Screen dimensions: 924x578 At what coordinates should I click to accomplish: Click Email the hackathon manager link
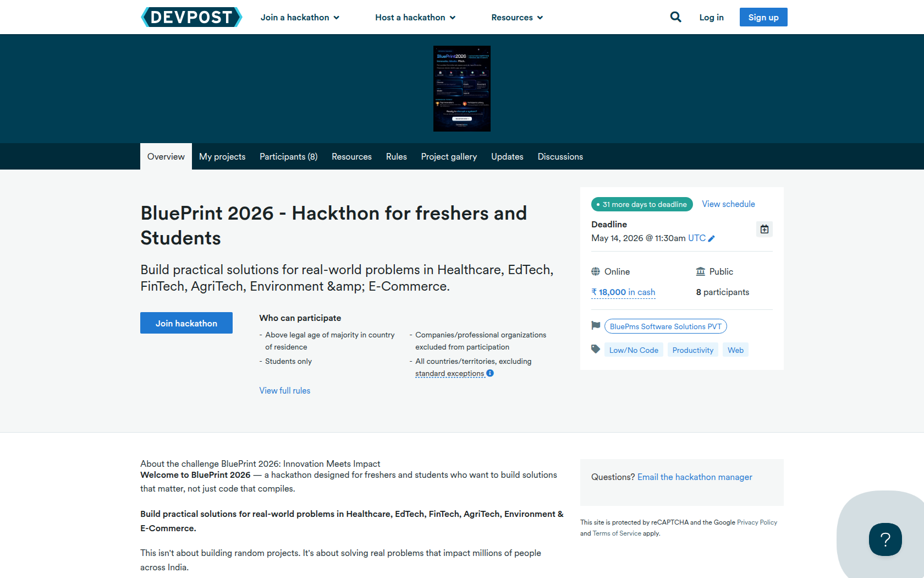point(694,477)
